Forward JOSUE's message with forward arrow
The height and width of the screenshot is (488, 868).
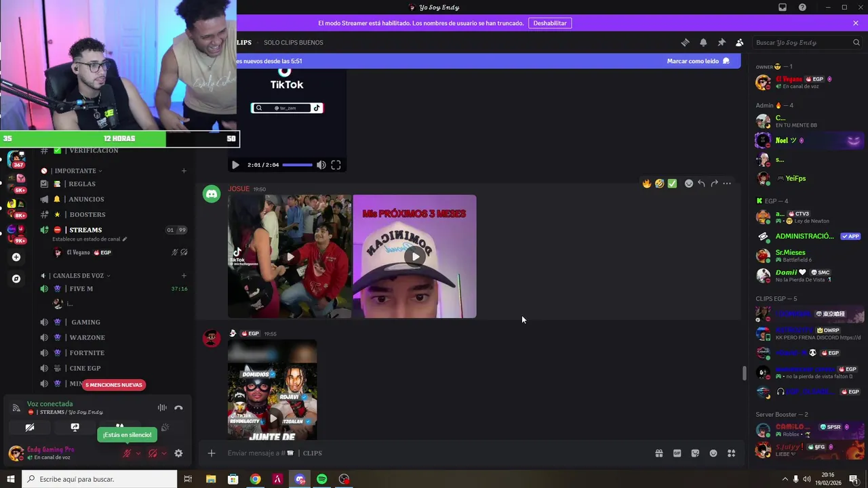(x=714, y=184)
